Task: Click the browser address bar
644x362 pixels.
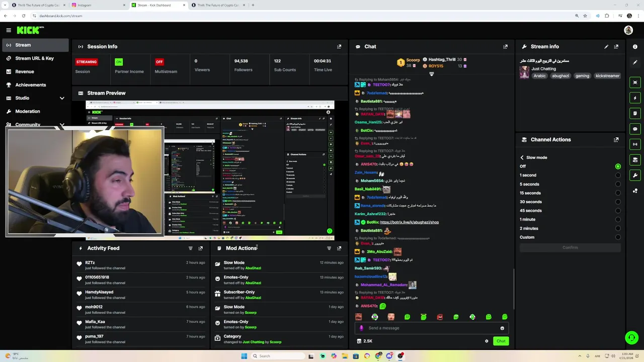Action: [x=302, y=16]
